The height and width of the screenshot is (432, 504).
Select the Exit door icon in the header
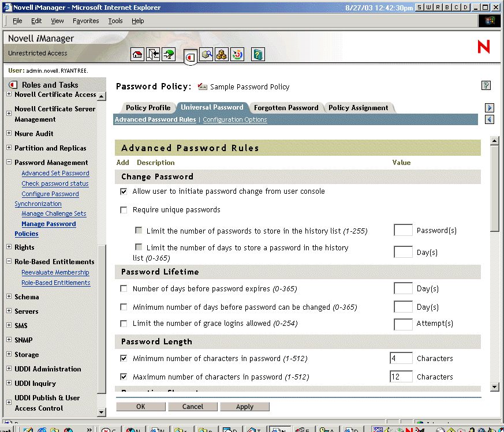[152, 54]
